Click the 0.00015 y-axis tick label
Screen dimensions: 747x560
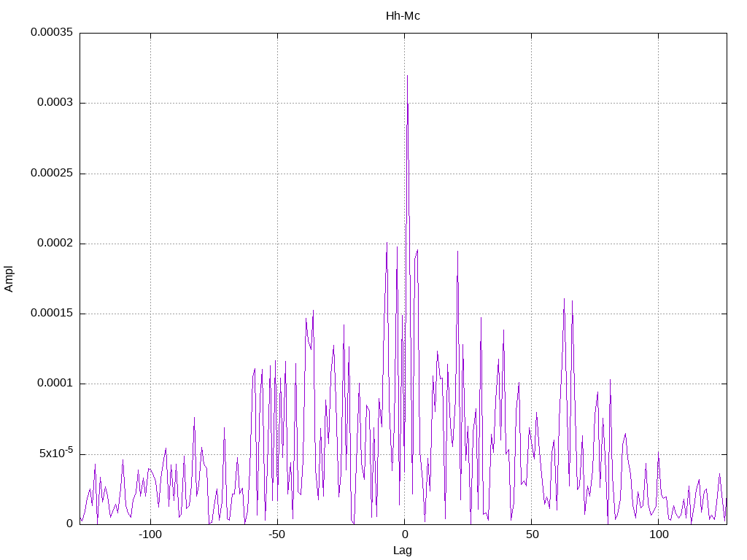coord(52,313)
